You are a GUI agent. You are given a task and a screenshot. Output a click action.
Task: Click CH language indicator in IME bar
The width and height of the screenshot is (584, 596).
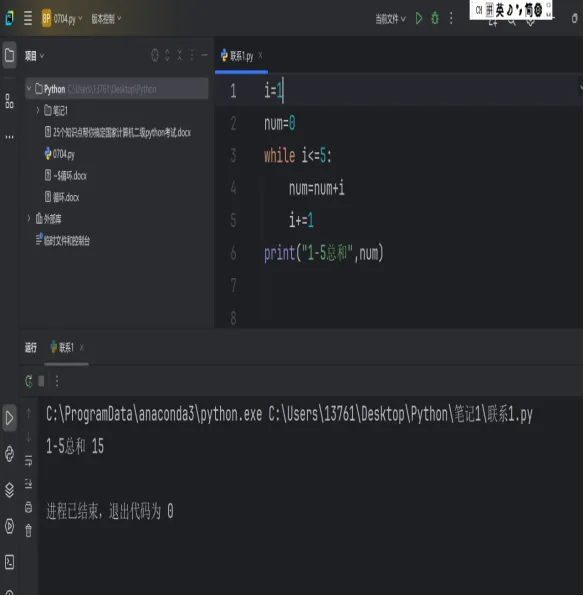(x=479, y=10)
